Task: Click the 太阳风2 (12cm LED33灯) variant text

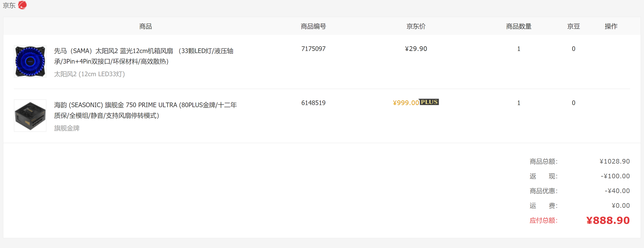Action: point(89,74)
